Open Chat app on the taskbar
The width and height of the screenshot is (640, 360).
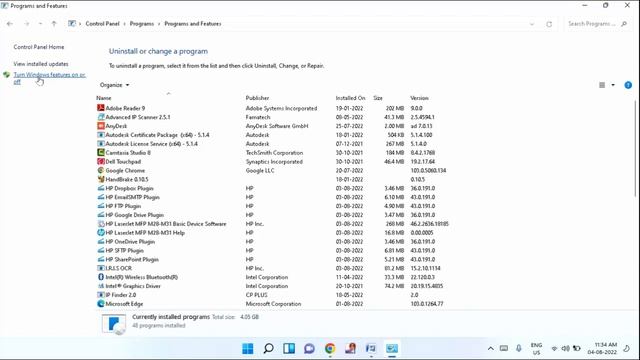pyautogui.click(x=309, y=349)
